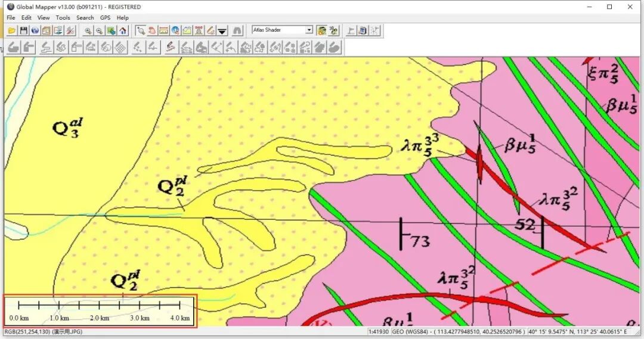Click the Q3 al label on map
Viewport: 644px width, 339px height.
pyautogui.click(x=67, y=127)
